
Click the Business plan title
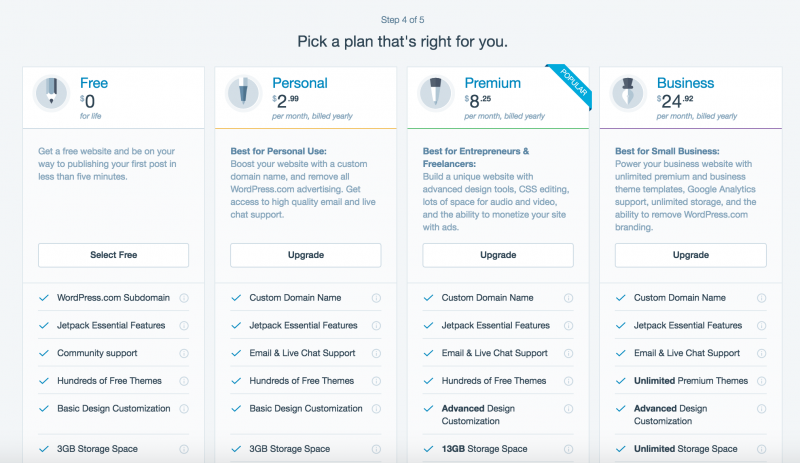[x=685, y=83]
